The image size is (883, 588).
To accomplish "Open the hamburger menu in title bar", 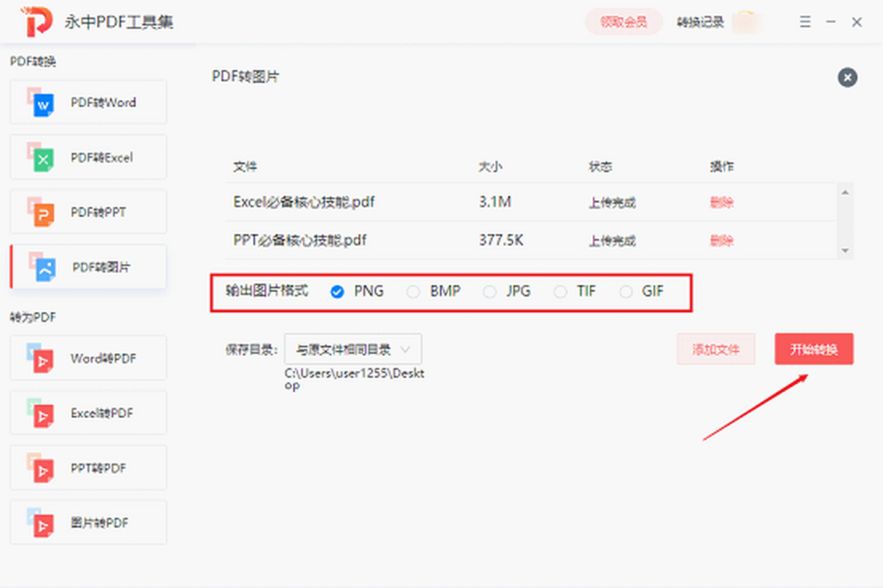I will 806,22.
